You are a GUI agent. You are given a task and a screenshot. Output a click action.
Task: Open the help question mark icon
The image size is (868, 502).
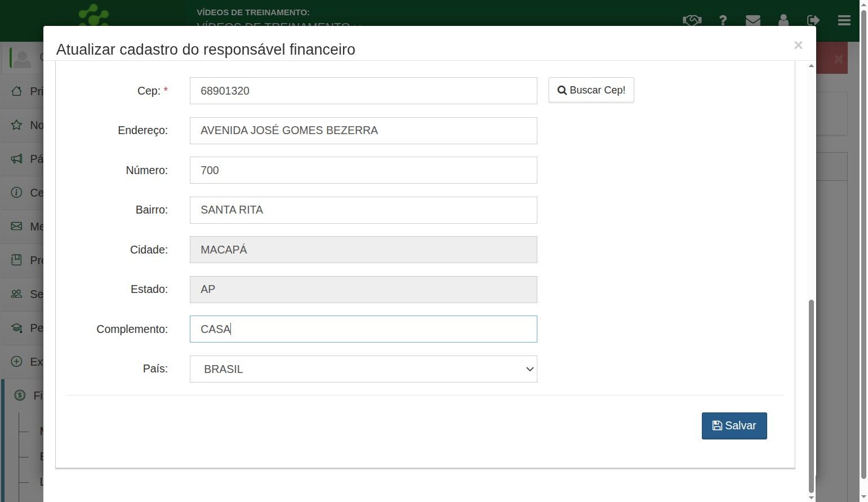[723, 20]
